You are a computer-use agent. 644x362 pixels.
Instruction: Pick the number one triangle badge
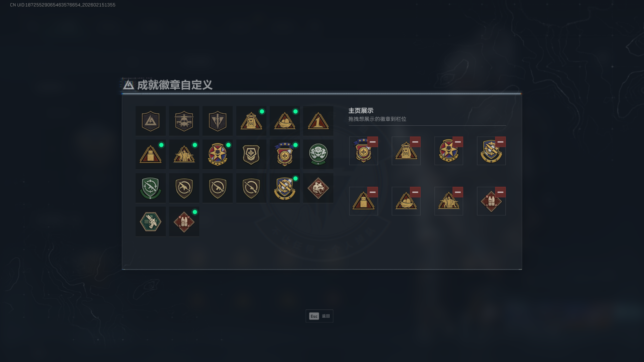pos(318,121)
